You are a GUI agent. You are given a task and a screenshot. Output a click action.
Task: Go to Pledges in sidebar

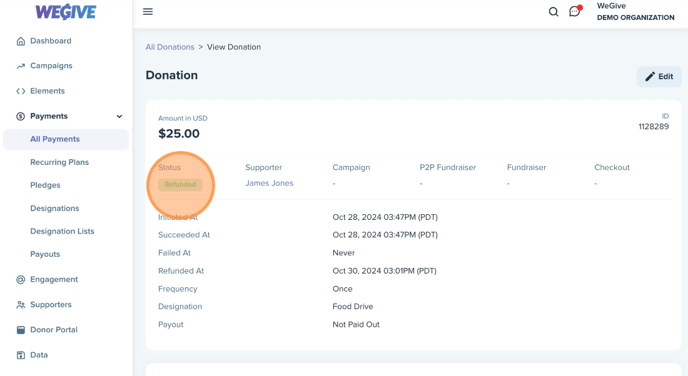click(45, 185)
